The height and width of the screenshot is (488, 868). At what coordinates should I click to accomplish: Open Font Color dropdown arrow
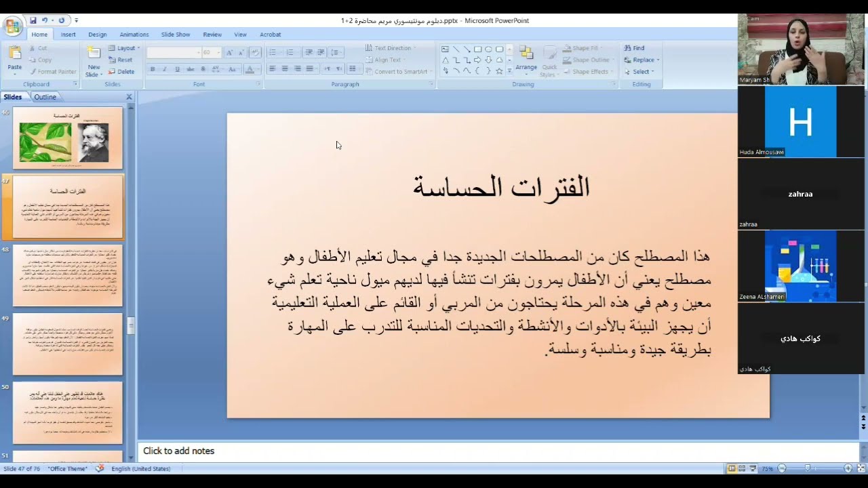click(258, 69)
